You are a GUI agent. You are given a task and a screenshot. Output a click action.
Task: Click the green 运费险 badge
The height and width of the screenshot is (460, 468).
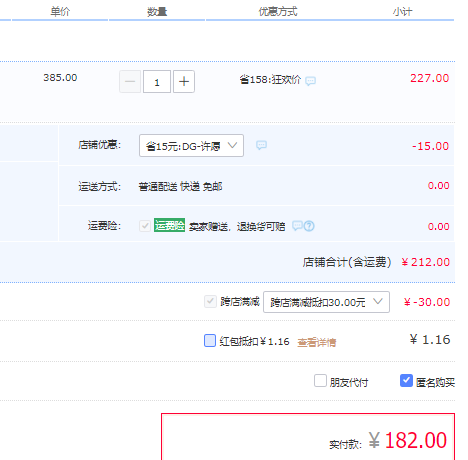coord(169,225)
